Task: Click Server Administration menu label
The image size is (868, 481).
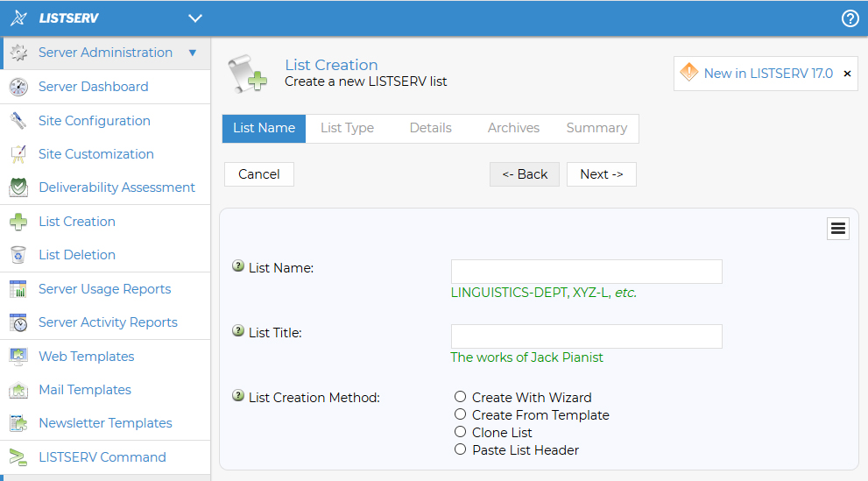Action: click(x=105, y=53)
